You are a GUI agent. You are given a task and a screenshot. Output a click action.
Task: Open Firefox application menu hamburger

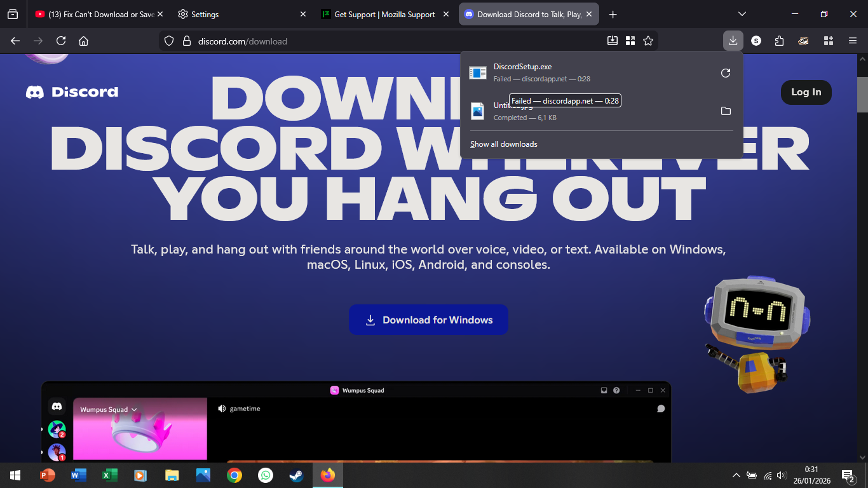pos(852,41)
